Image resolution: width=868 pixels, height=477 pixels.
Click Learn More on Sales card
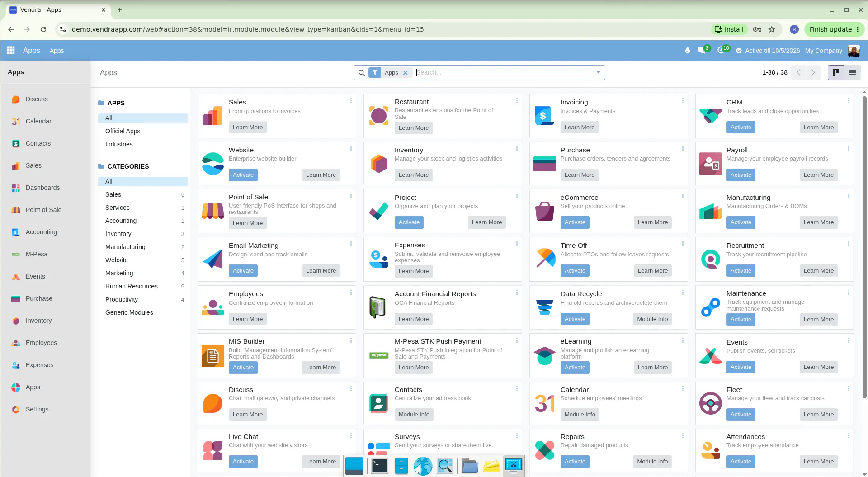click(x=247, y=128)
